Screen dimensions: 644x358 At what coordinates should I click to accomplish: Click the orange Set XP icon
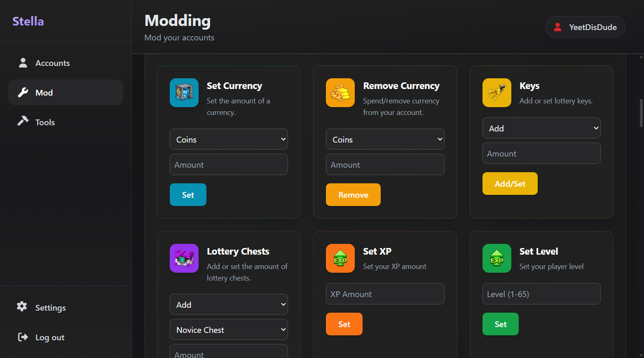(x=340, y=258)
